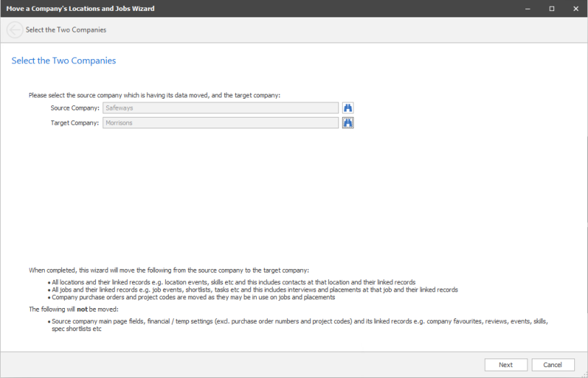
Task: Click the step title beside the back arrow
Action: coord(66,30)
